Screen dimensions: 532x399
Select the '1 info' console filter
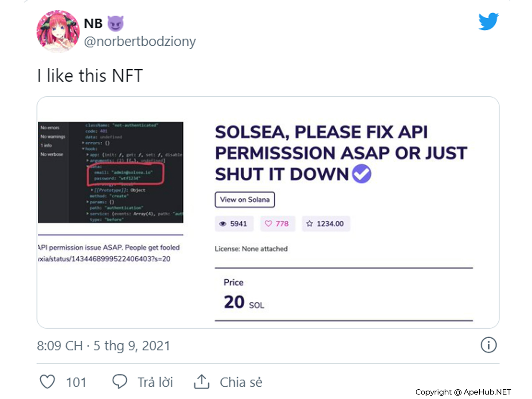[x=47, y=145]
